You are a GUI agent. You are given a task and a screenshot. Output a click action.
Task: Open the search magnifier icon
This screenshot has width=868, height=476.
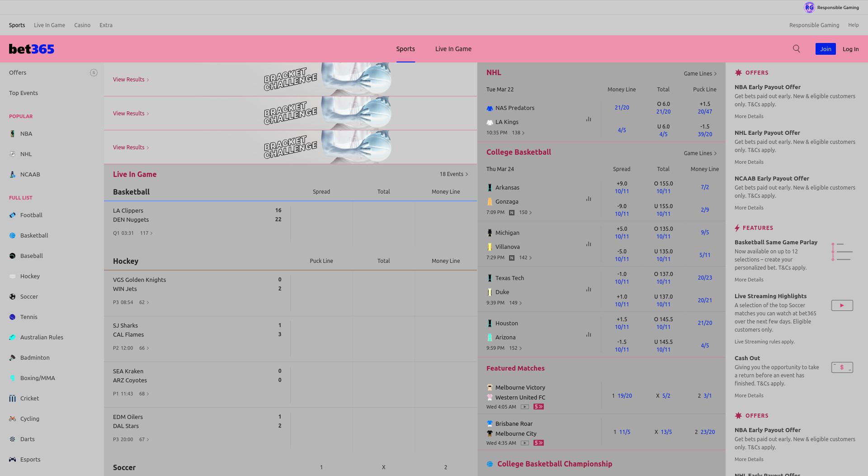[796, 49]
